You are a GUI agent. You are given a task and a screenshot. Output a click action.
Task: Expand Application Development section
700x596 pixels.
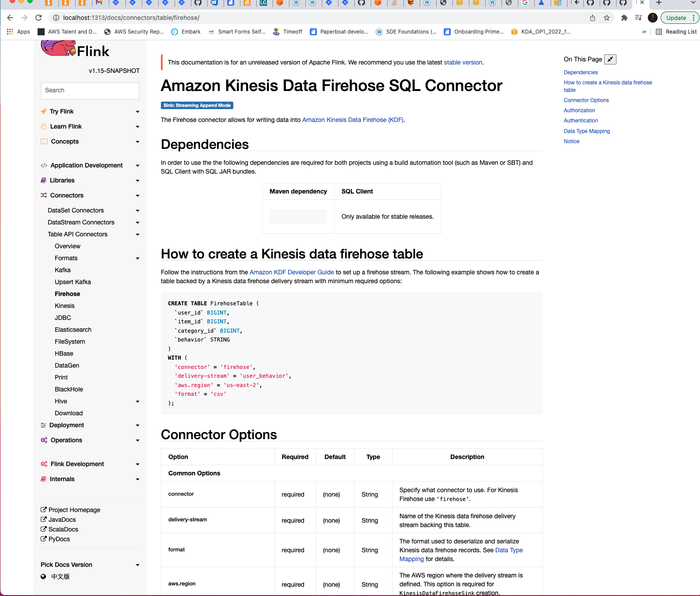(90, 165)
